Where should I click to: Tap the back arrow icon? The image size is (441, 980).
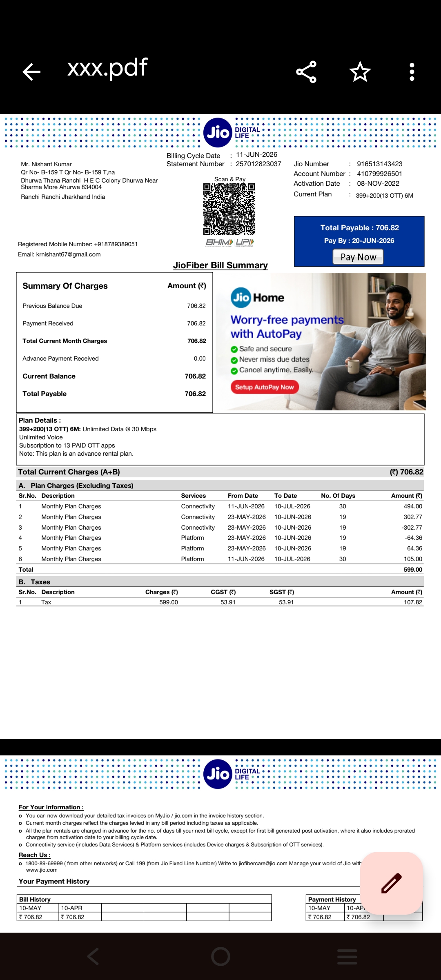point(31,72)
